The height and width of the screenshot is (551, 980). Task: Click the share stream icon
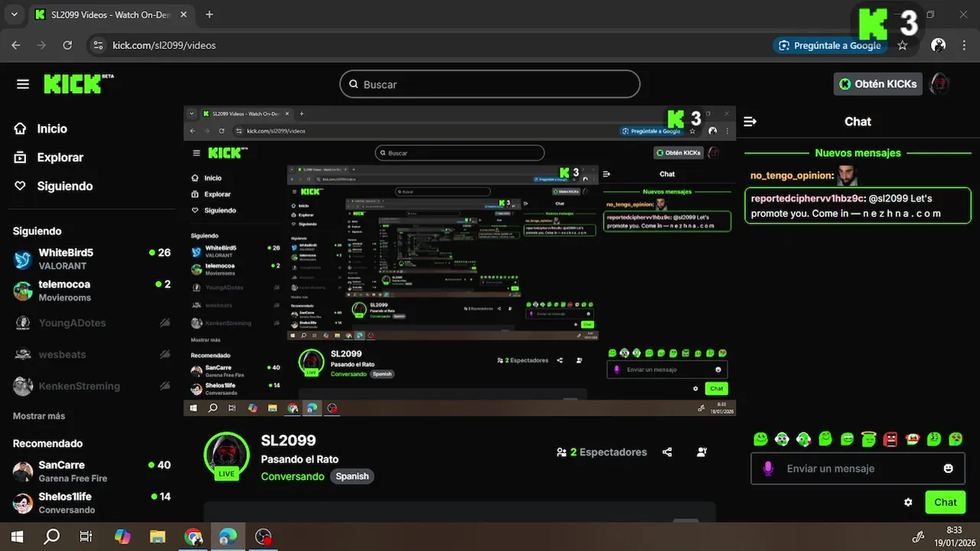(667, 452)
